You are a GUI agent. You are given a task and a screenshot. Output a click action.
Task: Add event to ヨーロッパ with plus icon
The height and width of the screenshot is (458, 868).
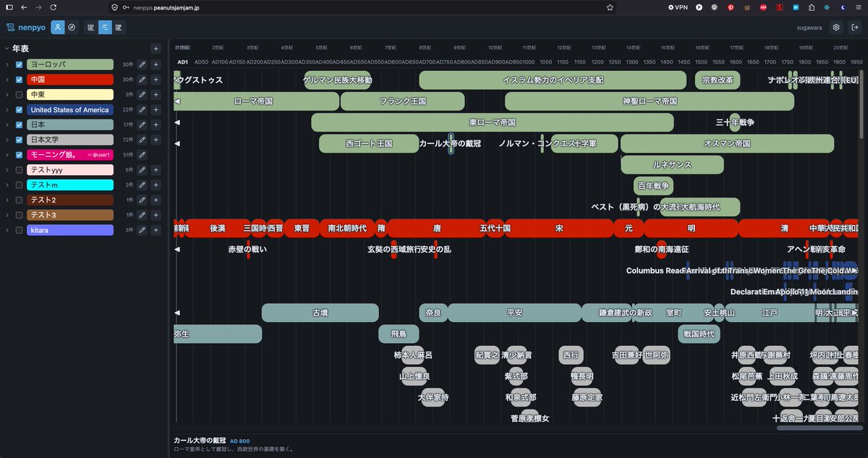click(x=156, y=64)
